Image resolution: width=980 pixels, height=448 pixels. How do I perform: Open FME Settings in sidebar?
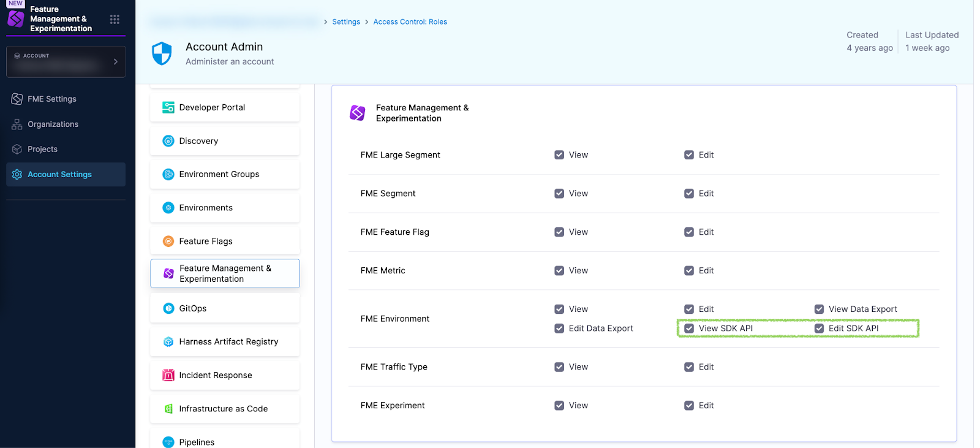tap(52, 99)
